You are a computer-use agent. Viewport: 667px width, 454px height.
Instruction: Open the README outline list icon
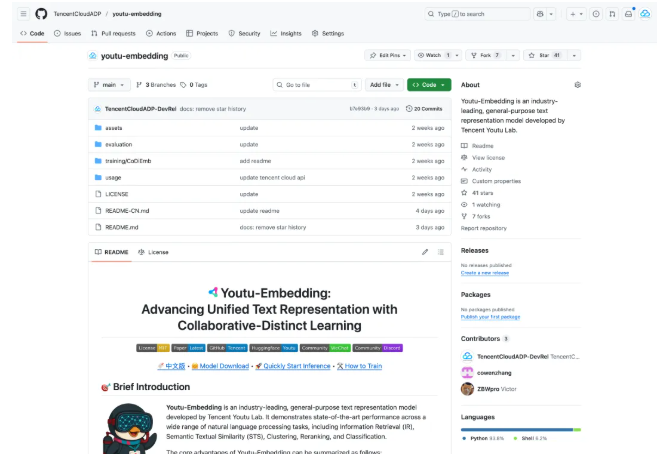click(441, 252)
